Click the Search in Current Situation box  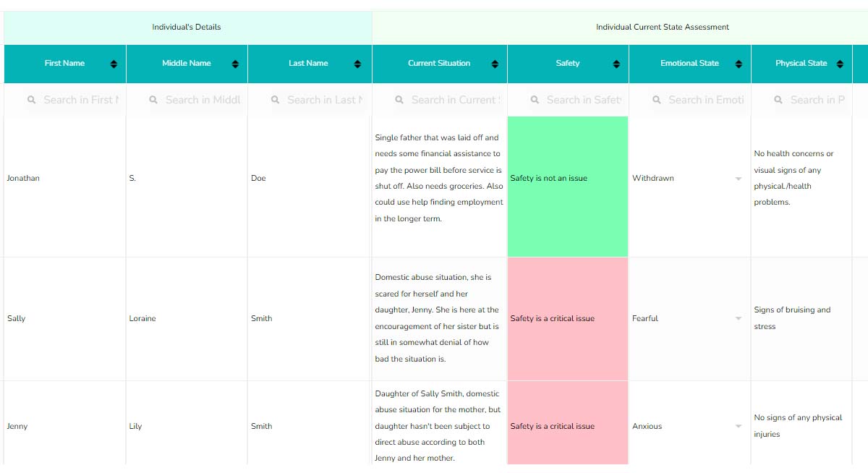pos(453,100)
